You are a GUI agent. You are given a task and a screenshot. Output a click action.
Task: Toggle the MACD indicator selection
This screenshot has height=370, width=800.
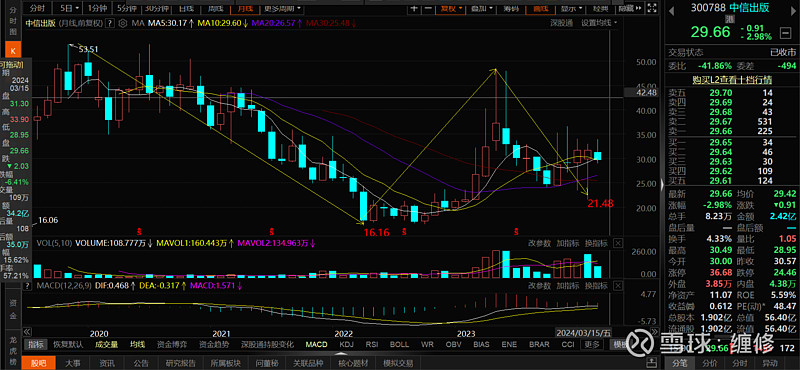316,344
